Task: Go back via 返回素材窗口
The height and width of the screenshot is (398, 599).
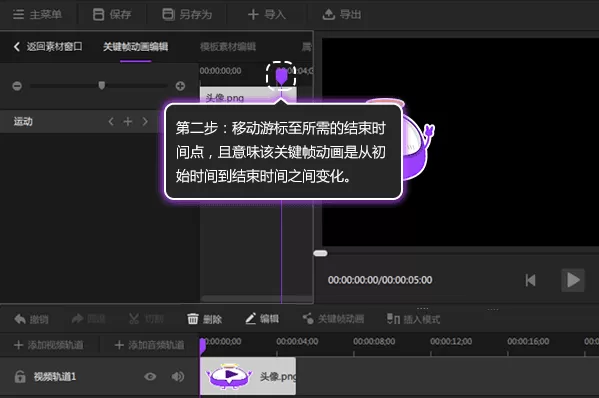Action: tap(48, 47)
